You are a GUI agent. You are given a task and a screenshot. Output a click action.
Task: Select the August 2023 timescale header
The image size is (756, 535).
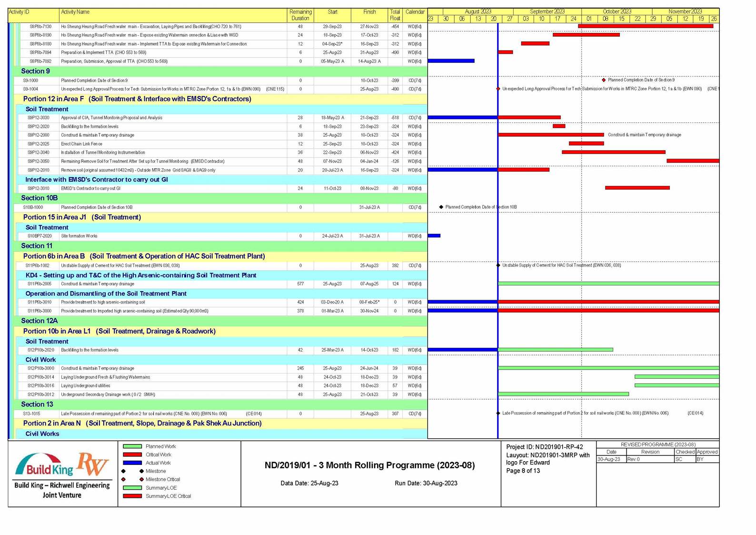pyautogui.click(x=477, y=11)
